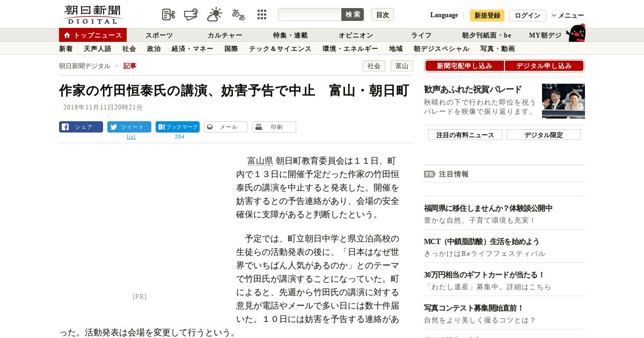Open the grid apps menu icon
The height and width of the screenshot is (338, 644).
[x=262, y=14]
